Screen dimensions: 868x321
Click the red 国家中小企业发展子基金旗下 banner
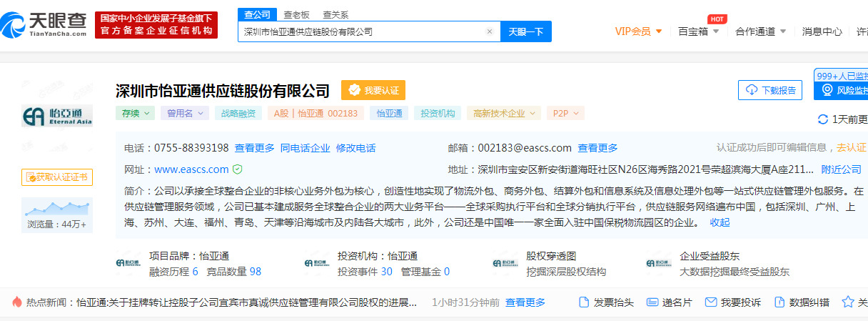click(x=156, y=25)
